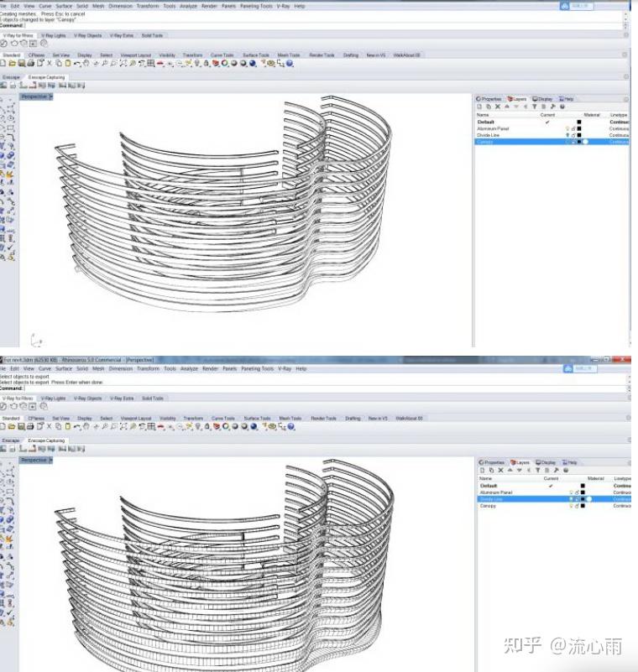Click Undo in the upper Rhino toolbar
Screen dimensions: 638x672
[x=77, y=64]
